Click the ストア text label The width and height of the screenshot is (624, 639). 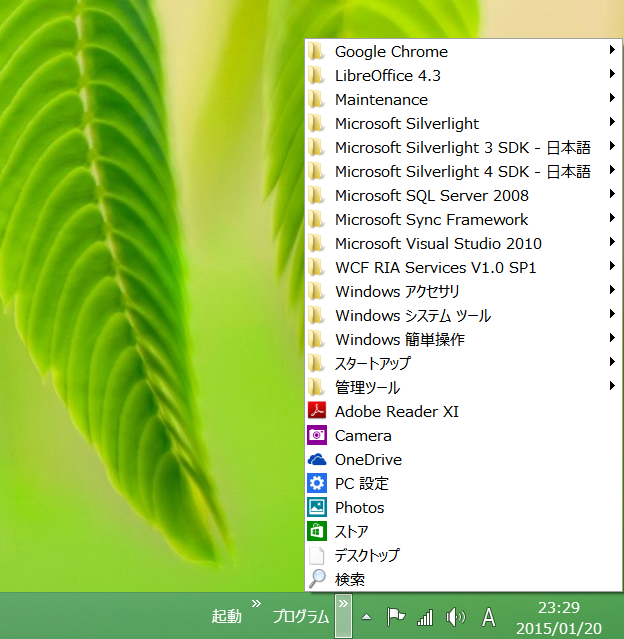(x=351, y=531)
